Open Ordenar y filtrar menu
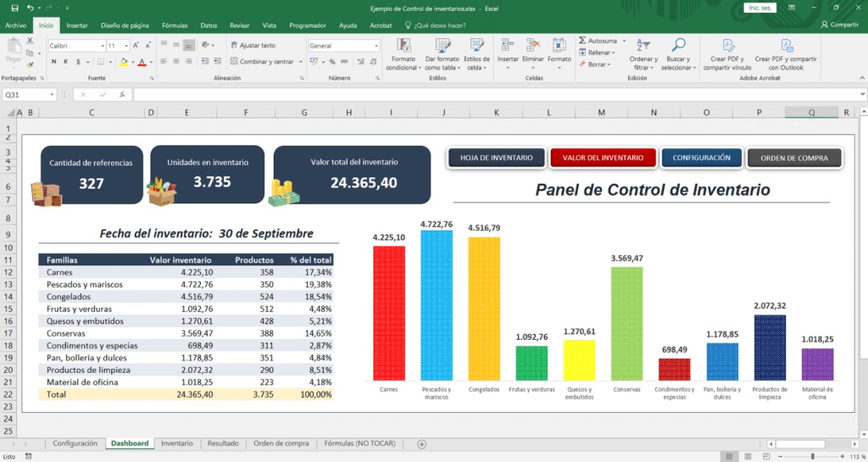Screen dimensions: 868x462 tap(643, 54)
